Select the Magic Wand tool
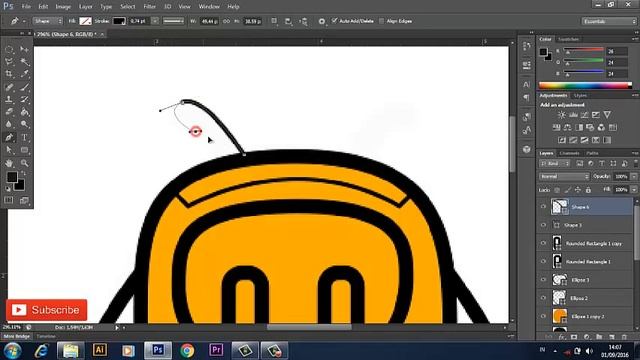640x360 pixels. 24,62
